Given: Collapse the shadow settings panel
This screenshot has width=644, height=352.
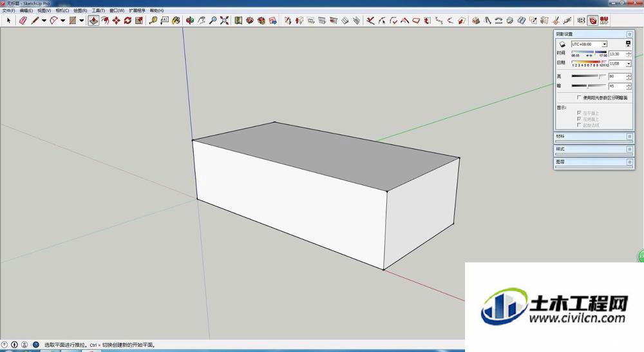Looking at the screenshot, I should pyautogui.click(x=629, y=34).
